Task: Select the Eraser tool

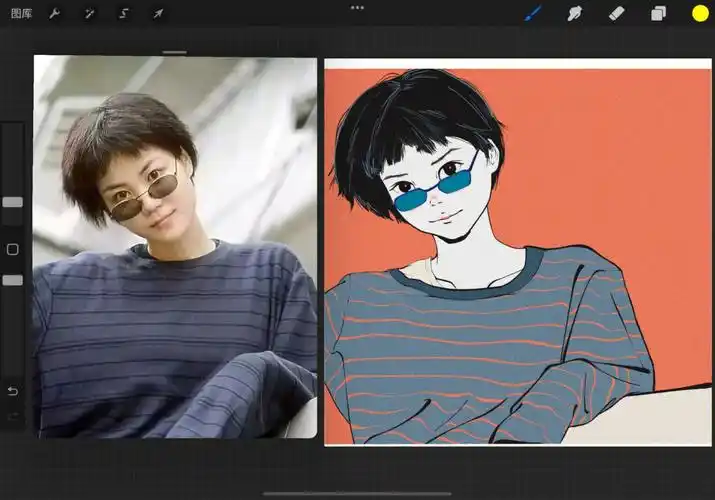Action: 616,13
